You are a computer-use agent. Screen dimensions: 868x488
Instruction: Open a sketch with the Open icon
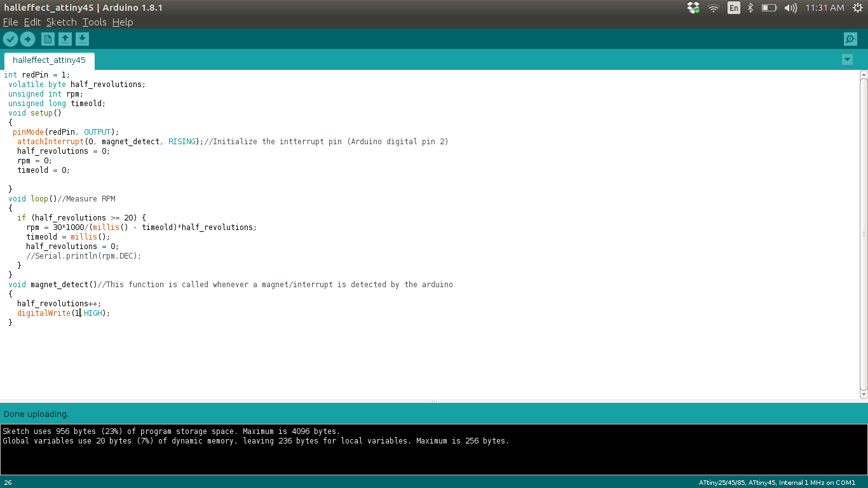65,39
